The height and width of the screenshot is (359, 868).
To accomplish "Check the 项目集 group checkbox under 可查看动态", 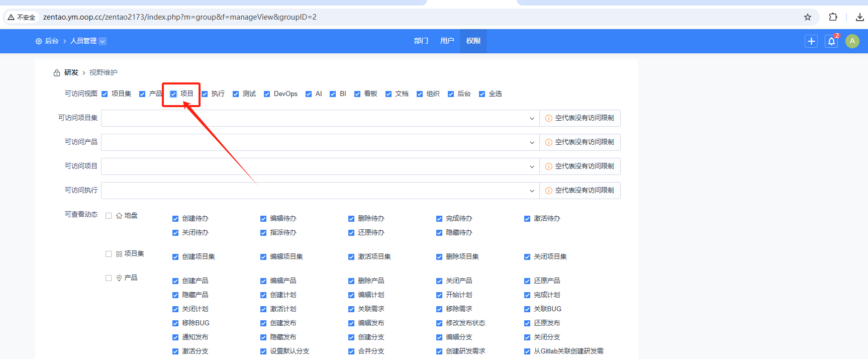I will tap(109, 254).
